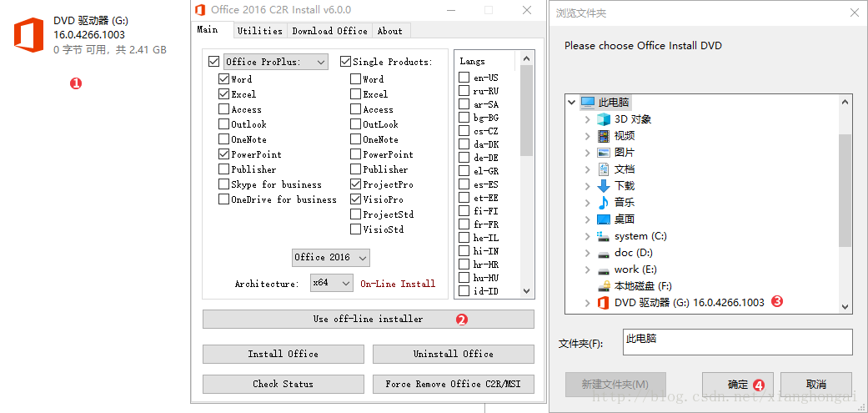This screenshot has width=868, height=413.
Task: Enable Access under Office ProPlus
Action: (x=223, y=109)
